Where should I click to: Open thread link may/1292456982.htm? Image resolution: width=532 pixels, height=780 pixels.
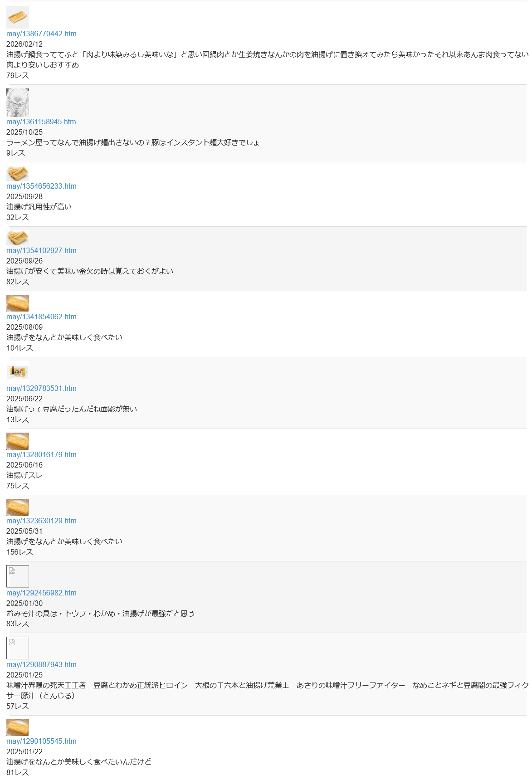coord(41,593)
